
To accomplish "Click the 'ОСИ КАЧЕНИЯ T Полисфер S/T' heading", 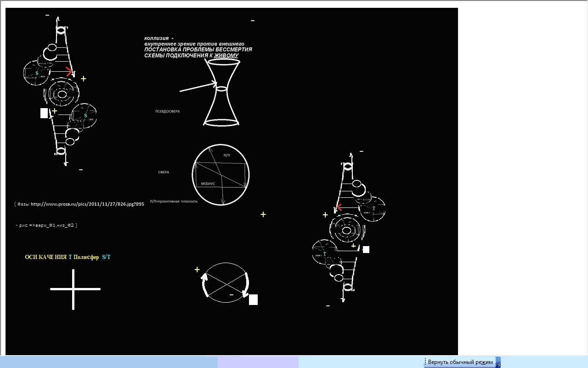I will [68, 257].
